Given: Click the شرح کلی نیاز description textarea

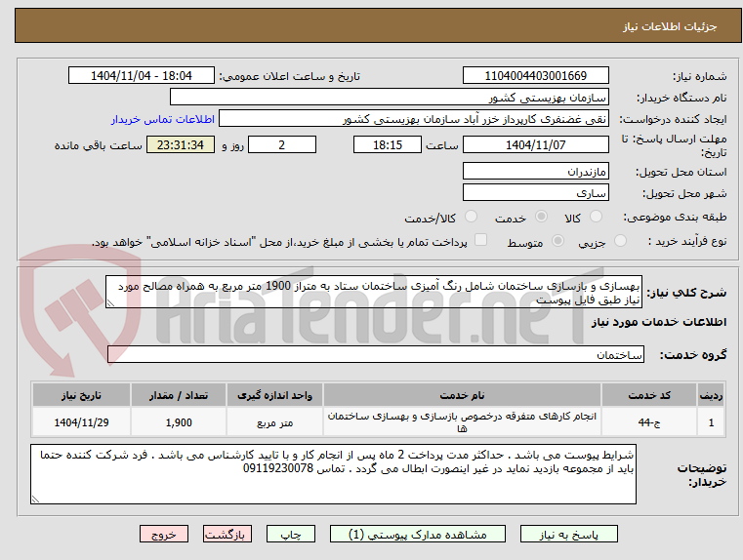Looking at the screenshot, I should pos(374,292).
